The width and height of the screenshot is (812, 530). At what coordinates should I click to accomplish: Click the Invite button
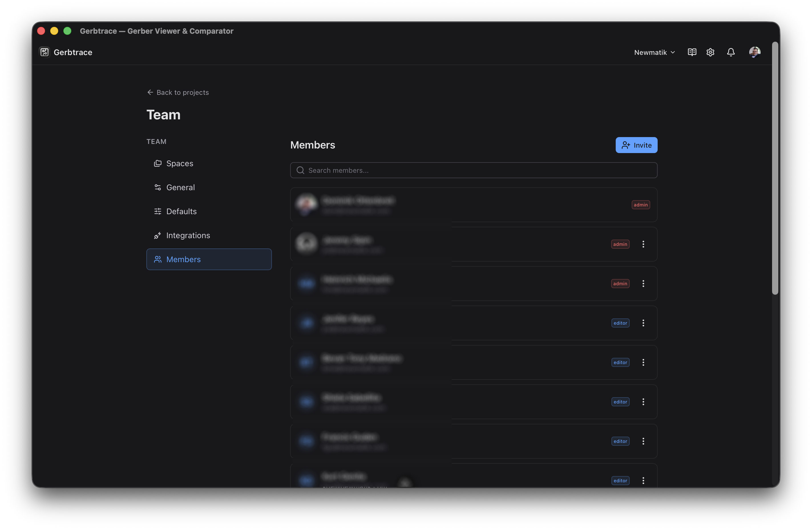[636, 145]
